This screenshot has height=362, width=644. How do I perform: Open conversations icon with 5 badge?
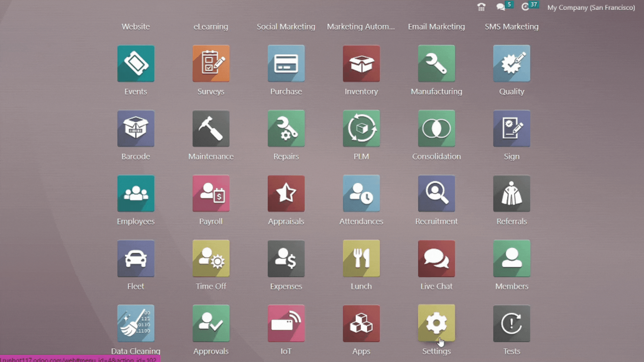click(x=504, y=6)
